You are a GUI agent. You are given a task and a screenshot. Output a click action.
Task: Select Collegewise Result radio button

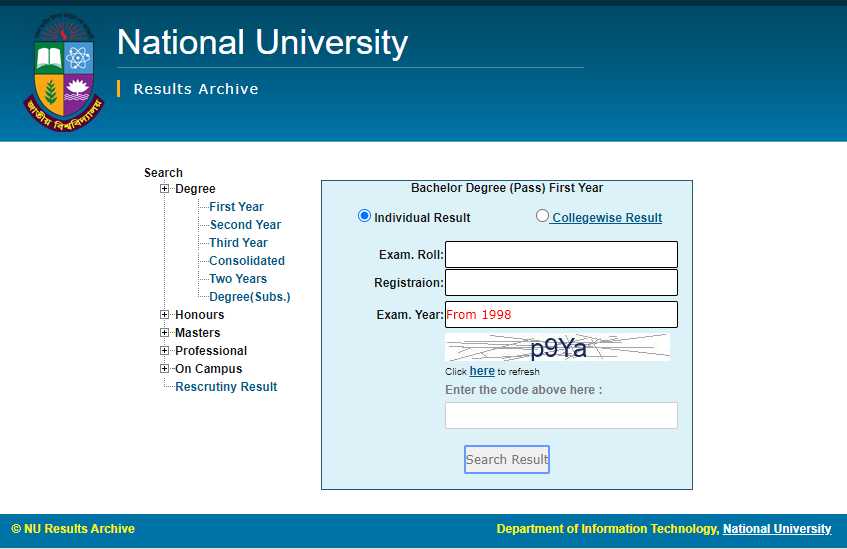coord(542,216)
